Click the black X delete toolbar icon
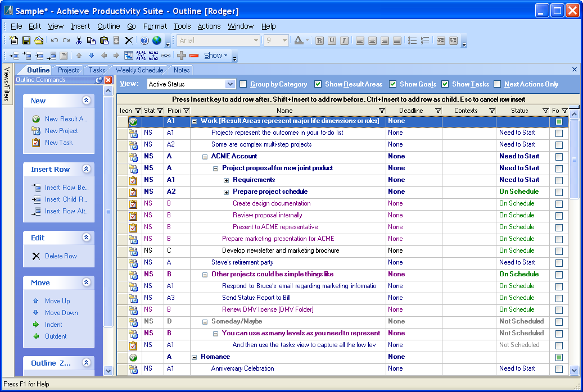Viewport: 583px width, 392px height. tap(129, 40)
